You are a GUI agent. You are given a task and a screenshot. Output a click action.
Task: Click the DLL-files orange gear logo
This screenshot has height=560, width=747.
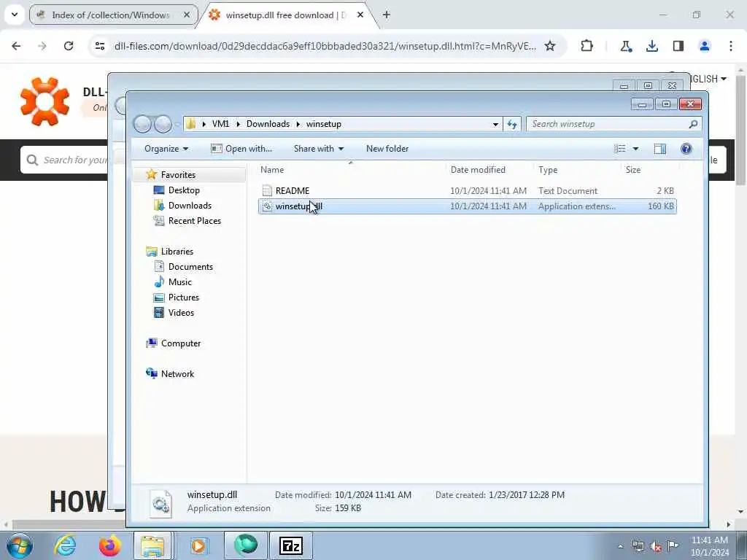[x=44, y=101]
